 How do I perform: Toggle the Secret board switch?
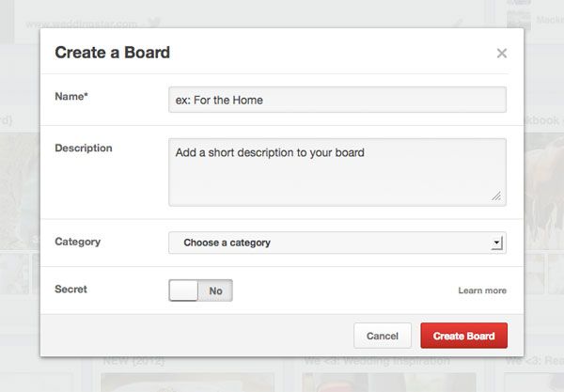(201, 290)
